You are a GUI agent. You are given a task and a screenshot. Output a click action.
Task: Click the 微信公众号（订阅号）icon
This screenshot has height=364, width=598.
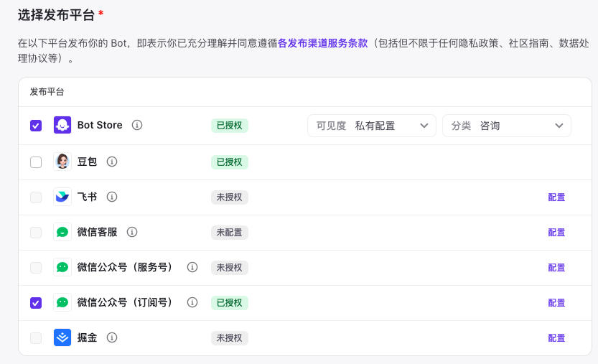click(x=62, y=302)
